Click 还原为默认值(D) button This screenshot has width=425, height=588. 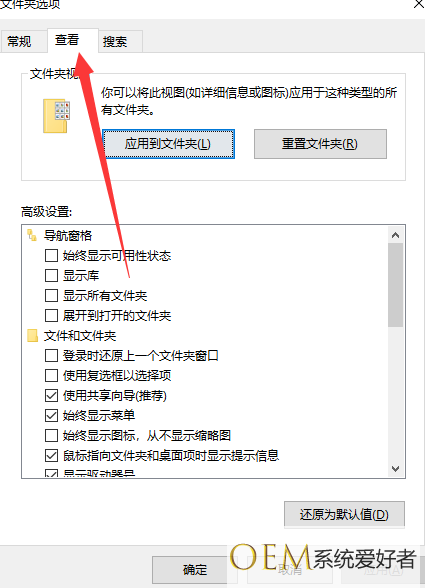344,514
